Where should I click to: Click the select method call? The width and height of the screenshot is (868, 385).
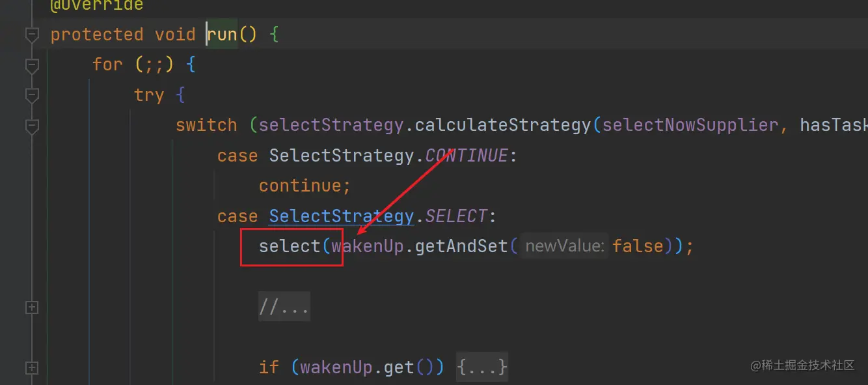pos(290,246)
